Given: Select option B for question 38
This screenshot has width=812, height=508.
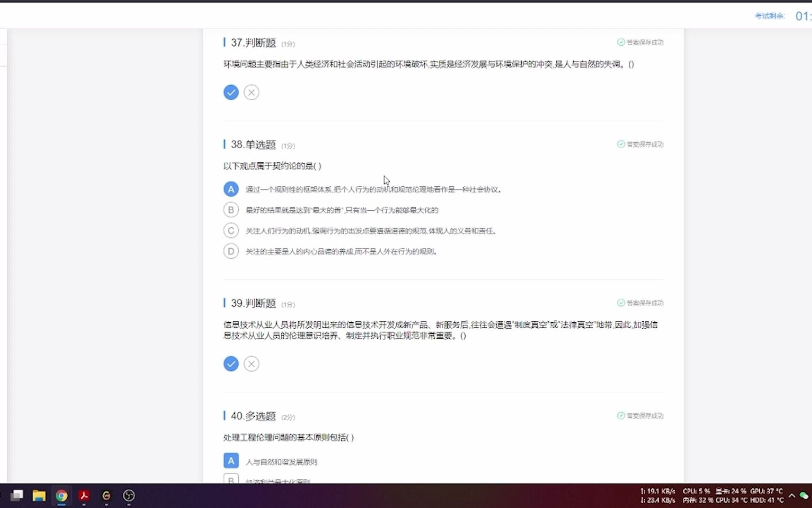Looking at the screenshot, I should (231, 210).
